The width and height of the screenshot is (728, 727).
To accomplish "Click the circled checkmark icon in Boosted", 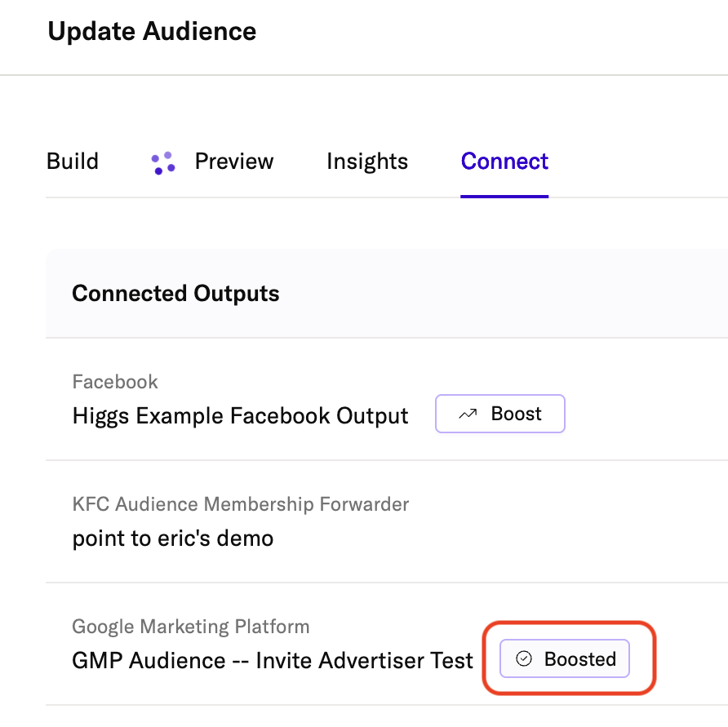I will coord(524,658).
